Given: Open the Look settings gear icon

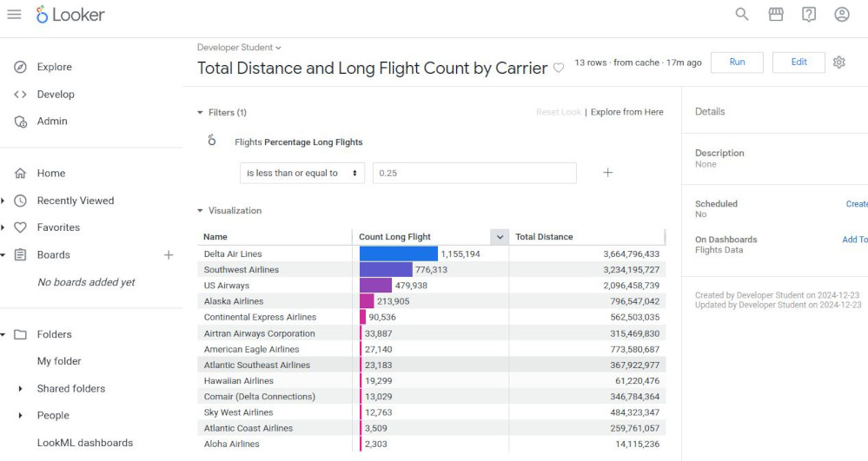Looking at the screenshot, I should point(839,62).
